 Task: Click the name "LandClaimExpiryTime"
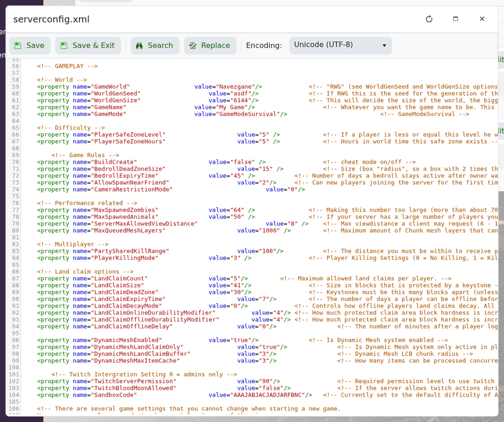point(128,299)
